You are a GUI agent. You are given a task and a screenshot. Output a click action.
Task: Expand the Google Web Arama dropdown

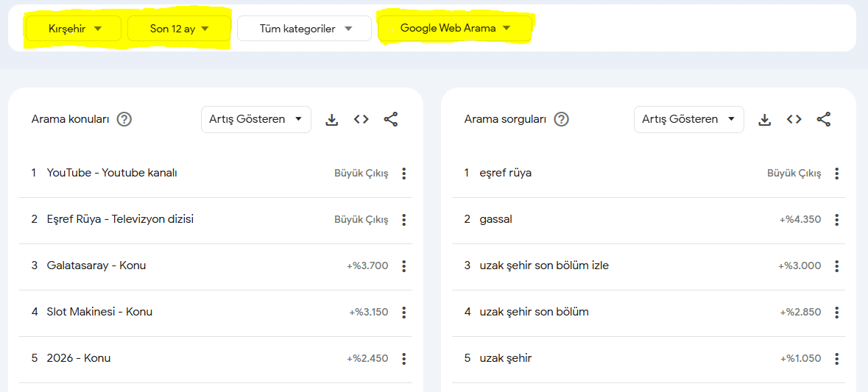454,29
